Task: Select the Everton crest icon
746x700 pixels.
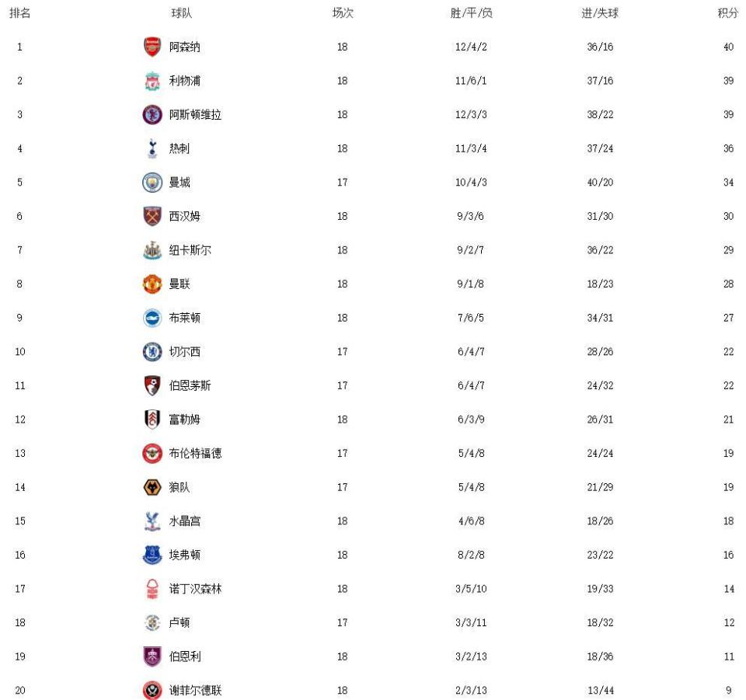Action: [x=152, y=555]
